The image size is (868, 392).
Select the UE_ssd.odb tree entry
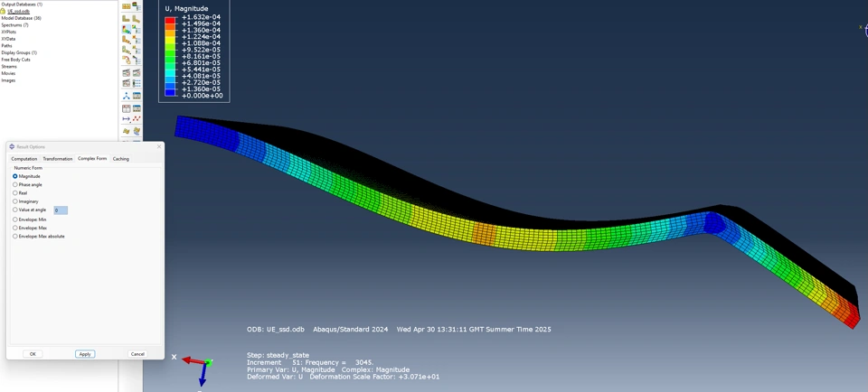coord(18,11)
